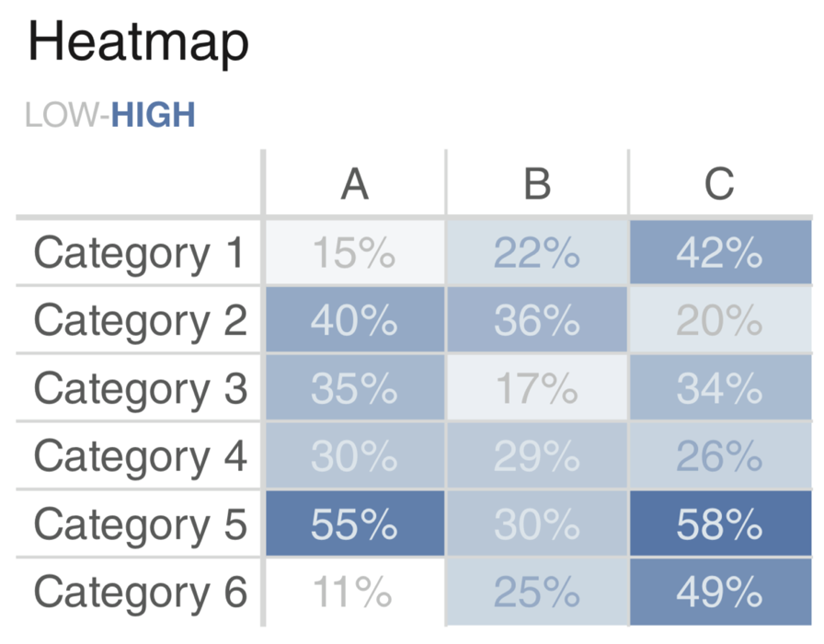Image resolution: width=824 pixels, height=644 pixels.
Task: Click the 25% cell in Category 6
Action: (537, 592)
